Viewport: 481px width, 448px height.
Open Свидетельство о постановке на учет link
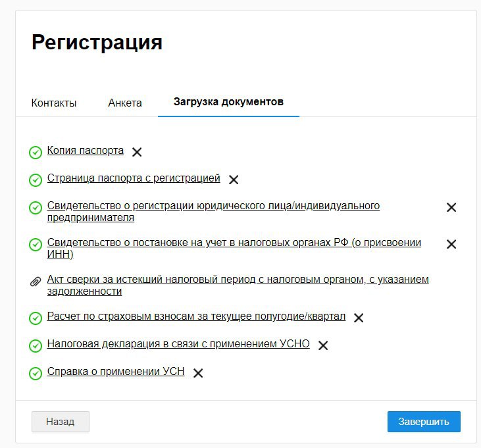pyautogui.click(x=234, y=249)
